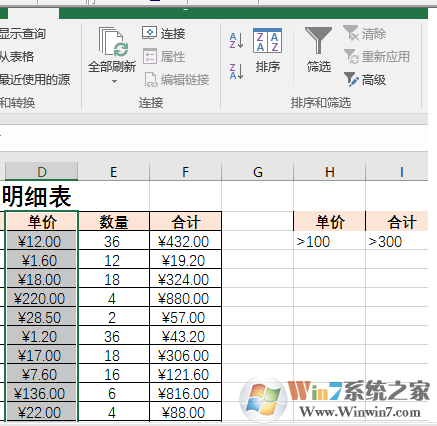
Task: Select column G header
Action: 258,172
